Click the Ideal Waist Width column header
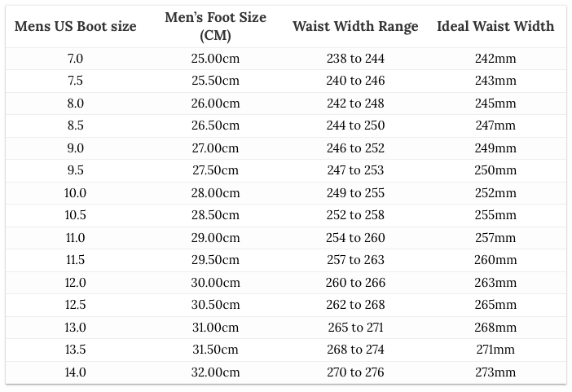The height and width of the screenshot is (392, 572). [495, 27]
